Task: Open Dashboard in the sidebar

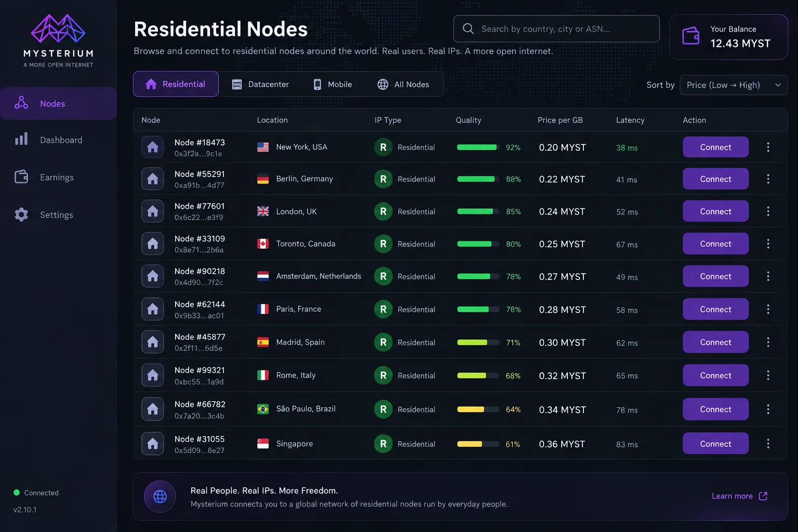Action: pos(58,140)
